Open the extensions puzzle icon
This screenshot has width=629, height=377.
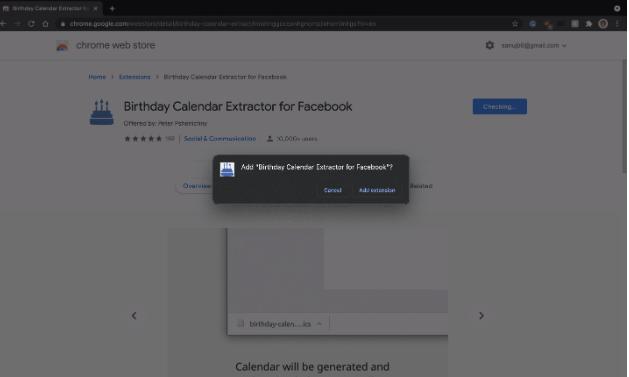[589, 24]
